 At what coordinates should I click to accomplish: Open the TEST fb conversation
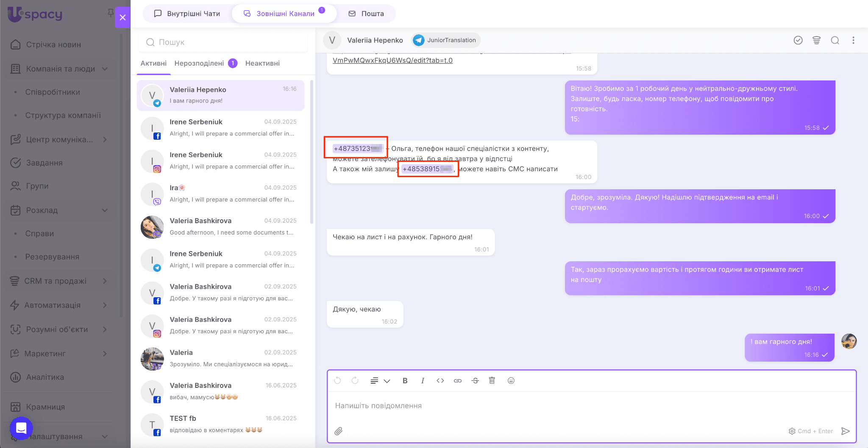click(x=220, y=424)
